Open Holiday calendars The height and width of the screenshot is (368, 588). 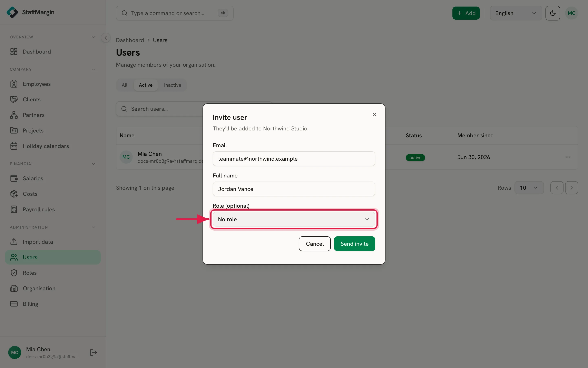53,146
